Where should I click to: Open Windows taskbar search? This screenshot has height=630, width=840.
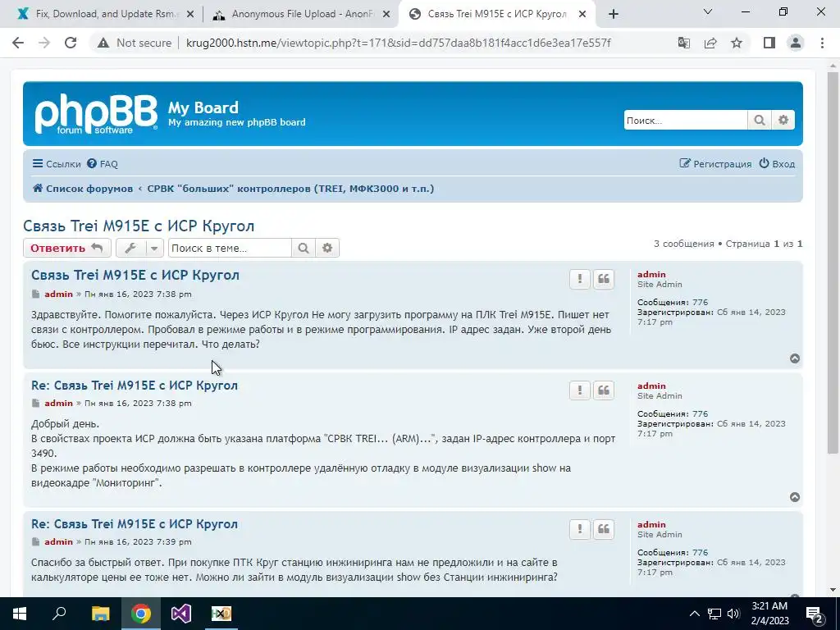click(59, 614)
